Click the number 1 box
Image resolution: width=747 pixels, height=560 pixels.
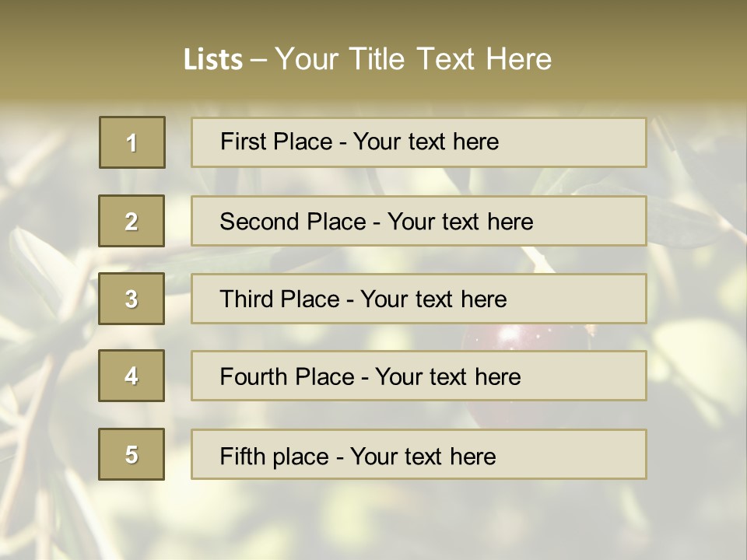coord(132,142)
